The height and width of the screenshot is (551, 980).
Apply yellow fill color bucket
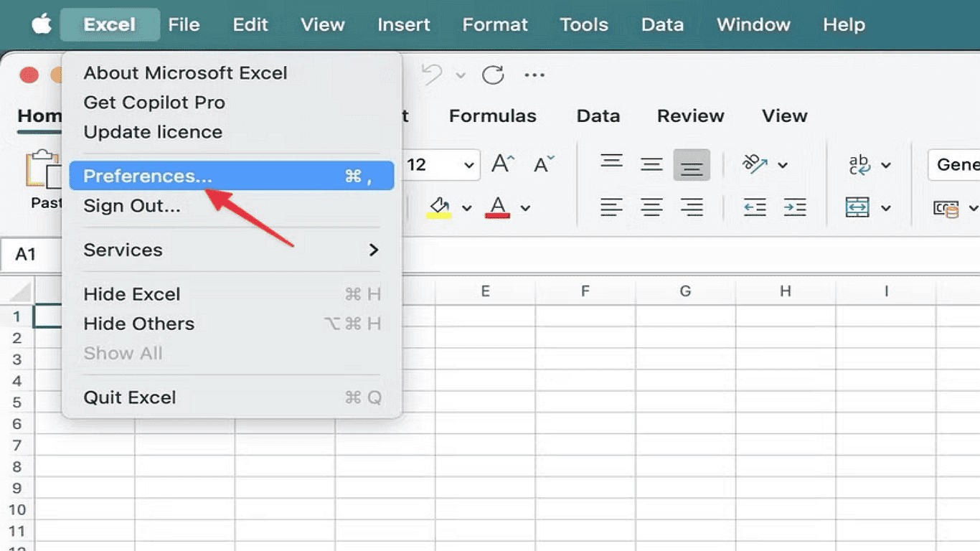(439, 207)
